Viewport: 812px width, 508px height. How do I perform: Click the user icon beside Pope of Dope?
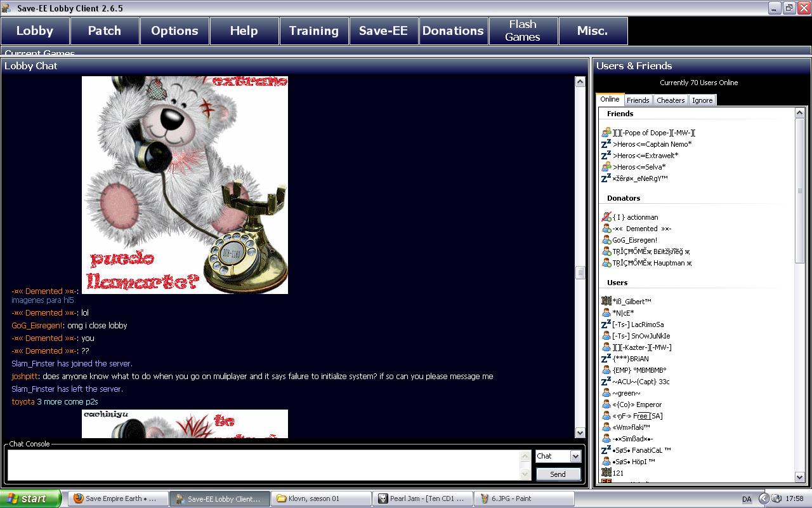coord(606,133)
